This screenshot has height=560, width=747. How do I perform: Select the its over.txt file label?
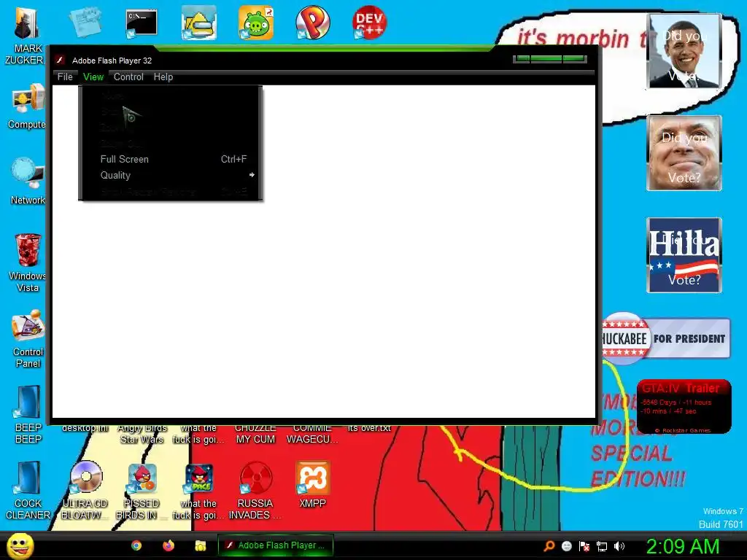coord(369,428)
